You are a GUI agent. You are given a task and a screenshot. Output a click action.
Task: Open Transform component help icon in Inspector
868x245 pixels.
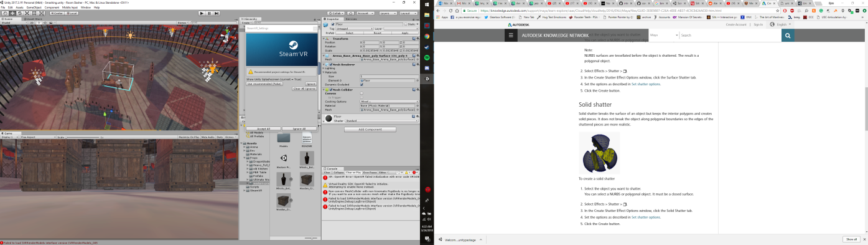coord(414,39)
